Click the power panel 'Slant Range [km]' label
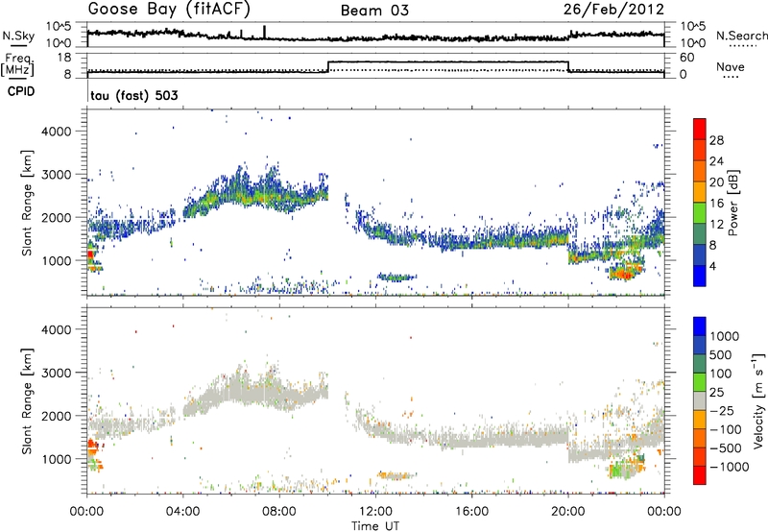The height and width of the screenshot is (532, 768). coord(27,203)
